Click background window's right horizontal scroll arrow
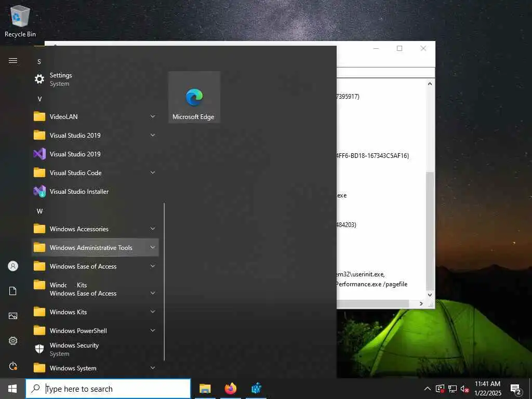The image size is (532, 399). click(421, 303)
